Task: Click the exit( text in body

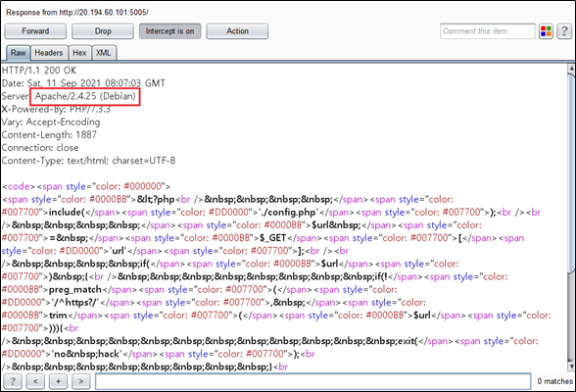Action: (x=408, y=341)
